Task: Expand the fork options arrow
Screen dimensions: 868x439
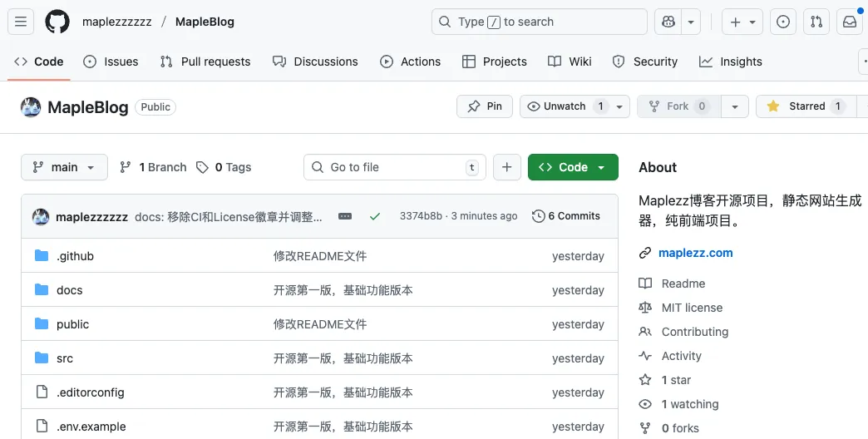Action: [x=735, y=106]
